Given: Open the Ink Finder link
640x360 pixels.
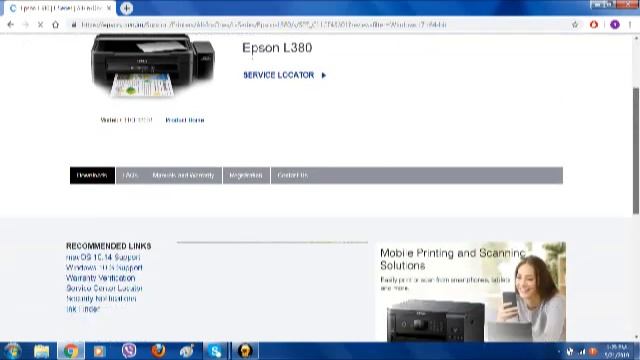Looking at the screenshot, I should tap(83, 309).
